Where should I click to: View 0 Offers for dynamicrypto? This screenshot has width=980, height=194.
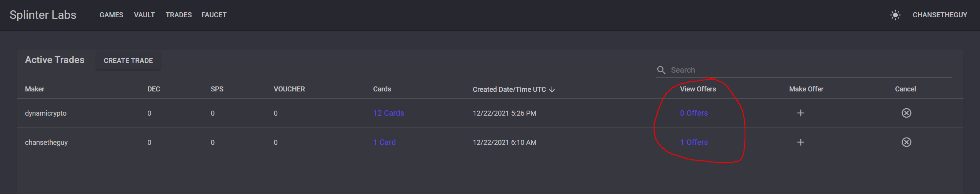click(694, 113)
